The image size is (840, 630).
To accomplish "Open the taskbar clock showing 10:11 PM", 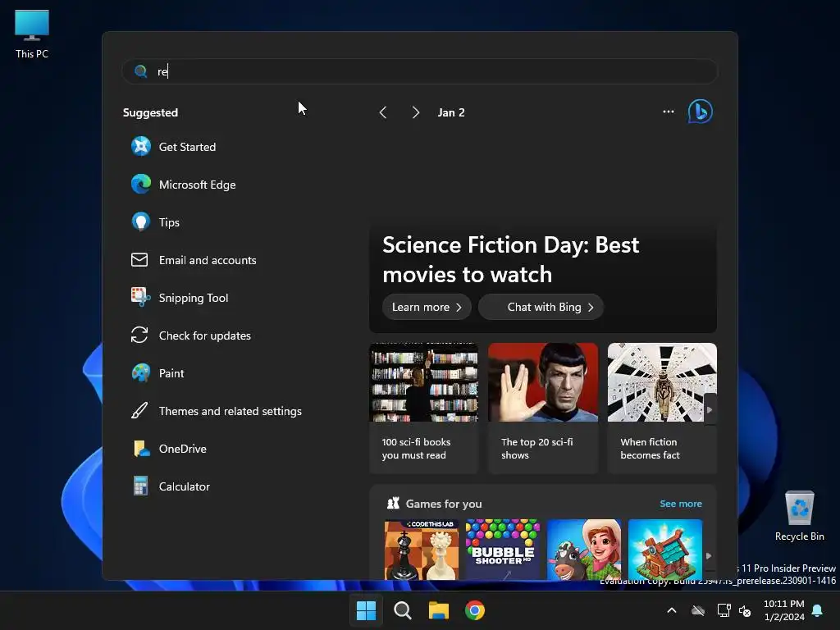I will [x=783, y=610].
